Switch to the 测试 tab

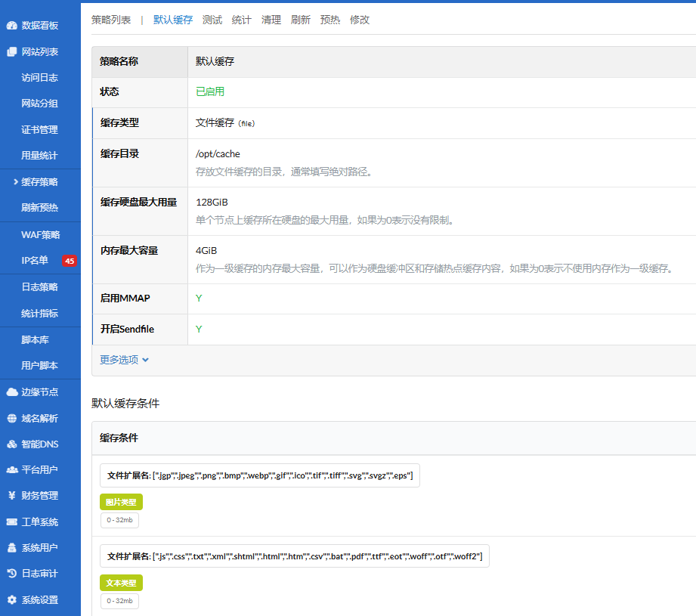click(212, 20)
